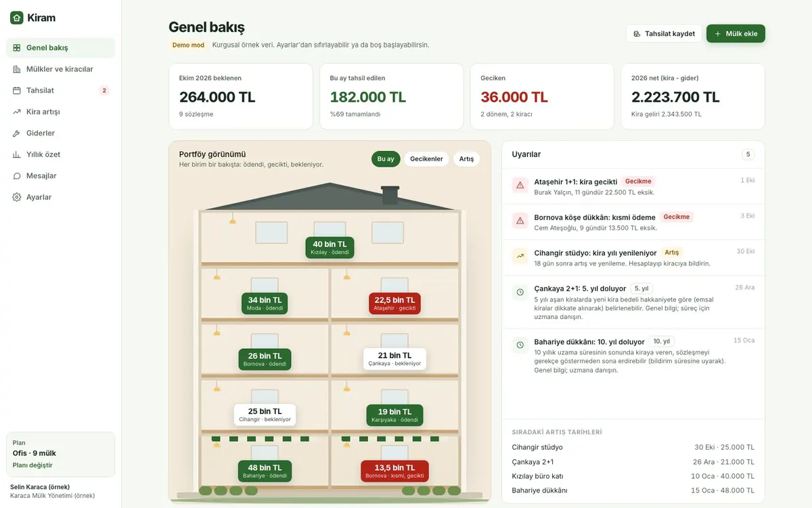Click the Kızılay 40 bin TL unit tag
The width and height of the screenshot is (812, 508).
[x=330, y=248]
